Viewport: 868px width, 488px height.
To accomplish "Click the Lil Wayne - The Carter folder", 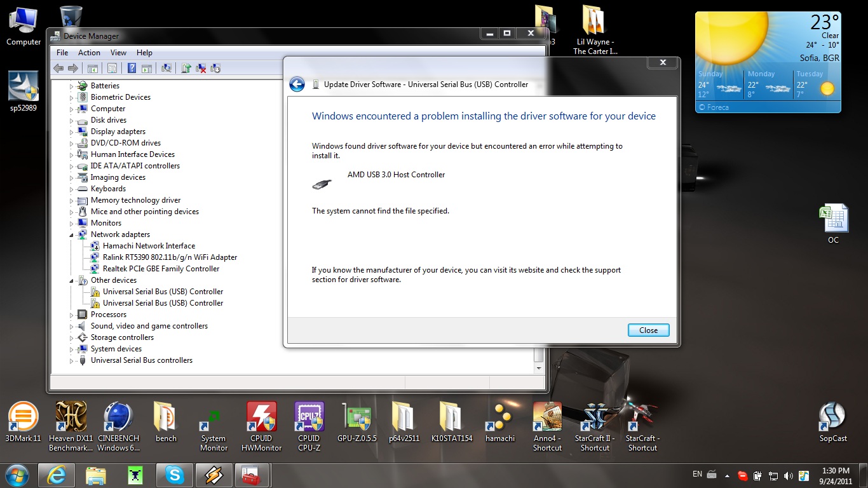I will (595, 30).
